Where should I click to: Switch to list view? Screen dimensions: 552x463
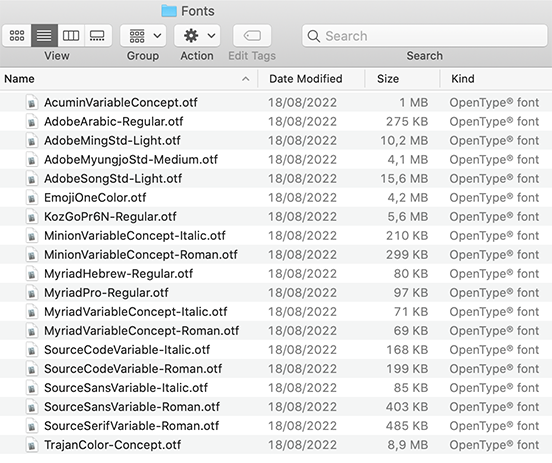click(x=44, y=36)
